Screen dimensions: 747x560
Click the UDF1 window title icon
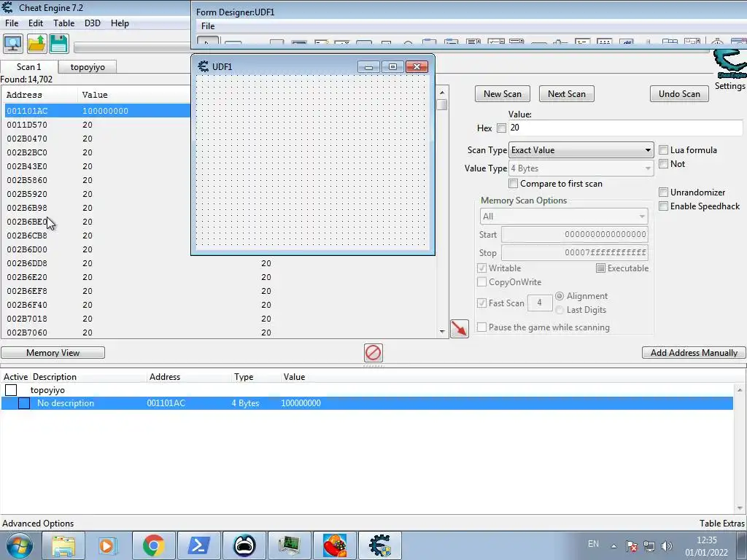[204, 66]
